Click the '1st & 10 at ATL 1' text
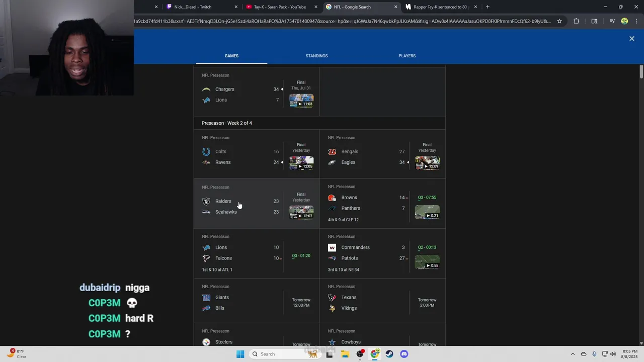Screen dimensions: 644x362 tap(217, 270)
